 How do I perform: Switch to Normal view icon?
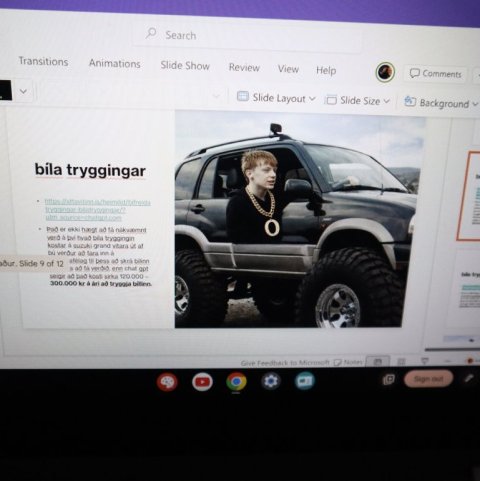pos(378,362)
